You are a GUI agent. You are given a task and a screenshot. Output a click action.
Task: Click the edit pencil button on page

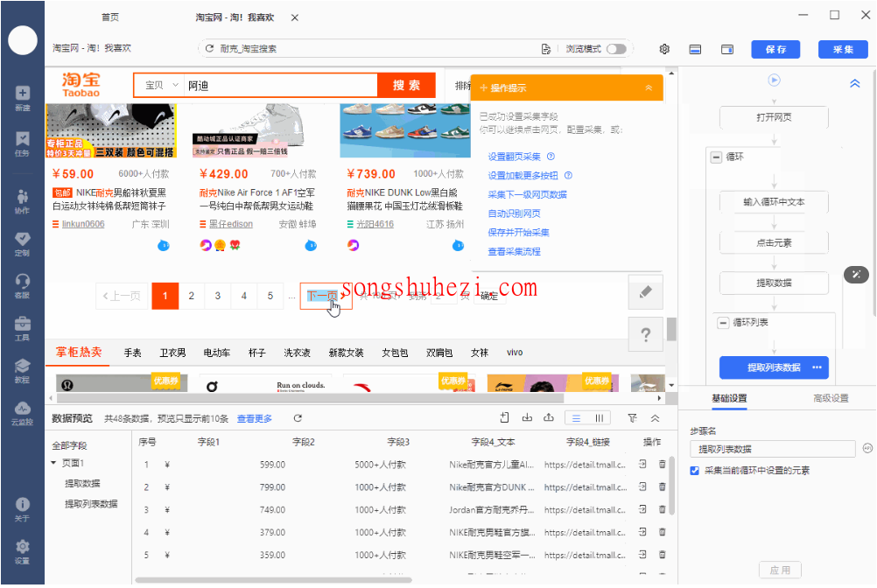point(645,291)
